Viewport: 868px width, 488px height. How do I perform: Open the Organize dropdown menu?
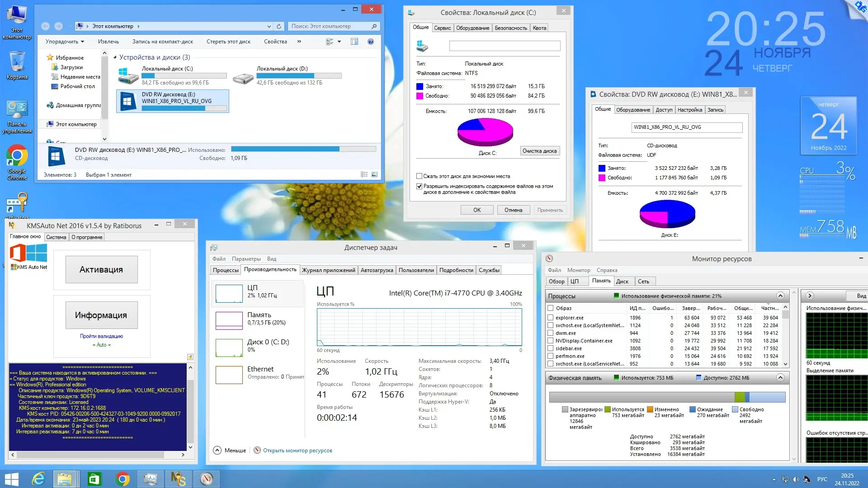[x=65, y=42]
